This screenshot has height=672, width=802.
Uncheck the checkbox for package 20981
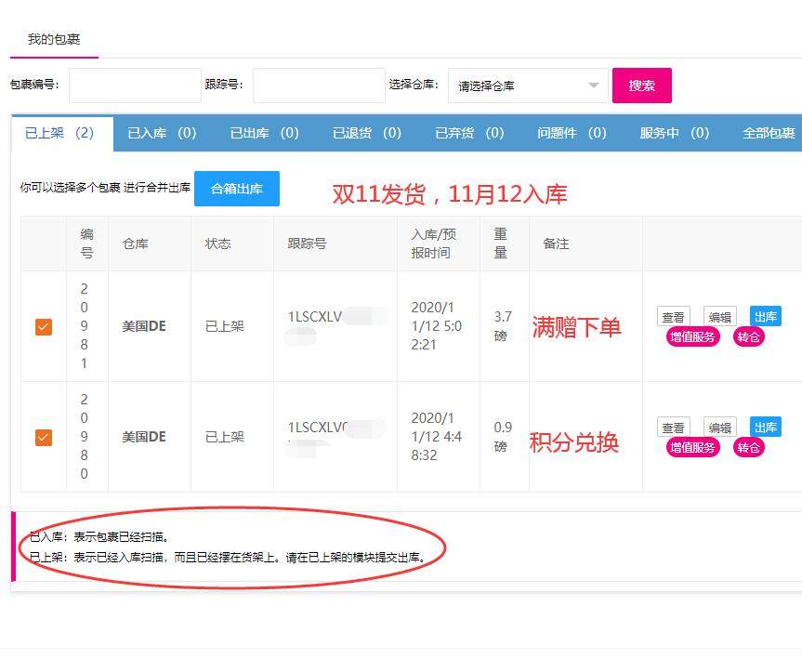(44, 327)
